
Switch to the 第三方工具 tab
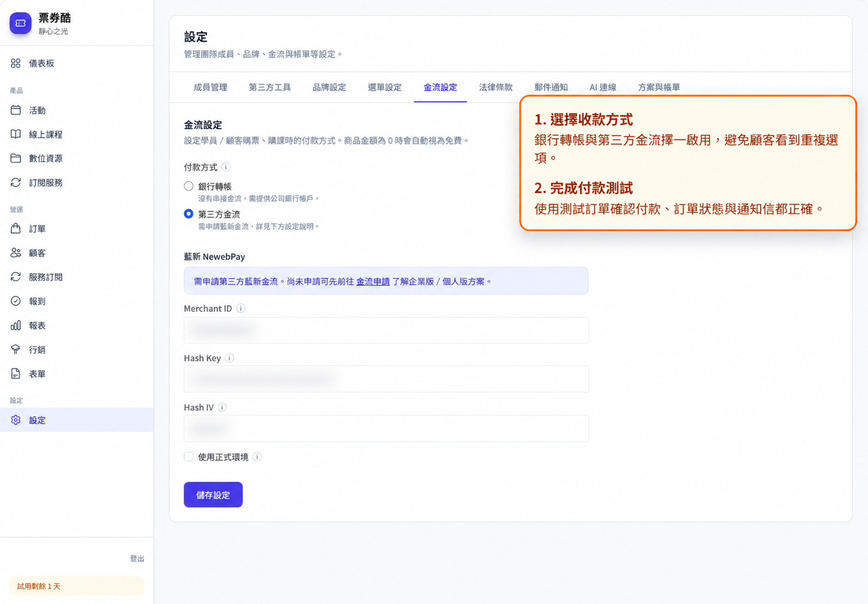click(270, 87)
